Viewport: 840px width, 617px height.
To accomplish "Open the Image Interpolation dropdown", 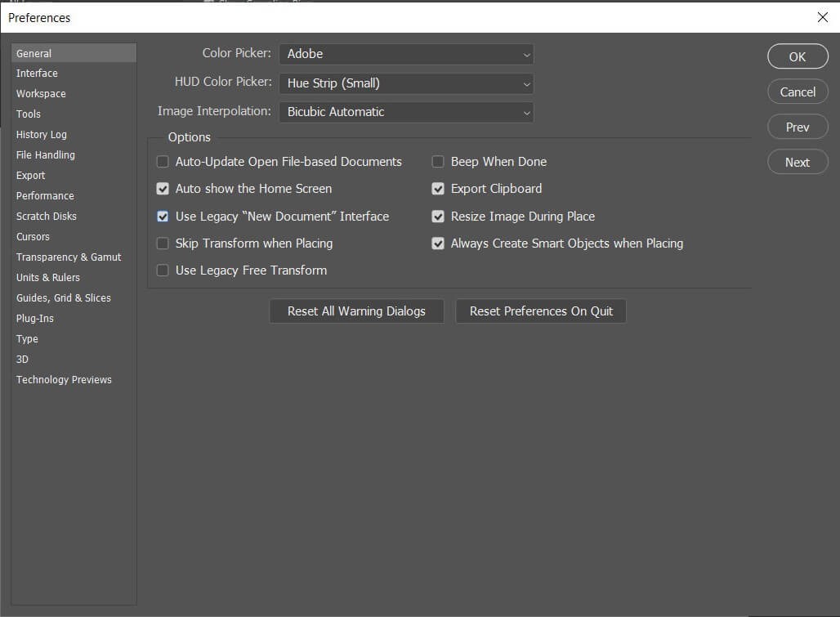I will pos(406,112).
